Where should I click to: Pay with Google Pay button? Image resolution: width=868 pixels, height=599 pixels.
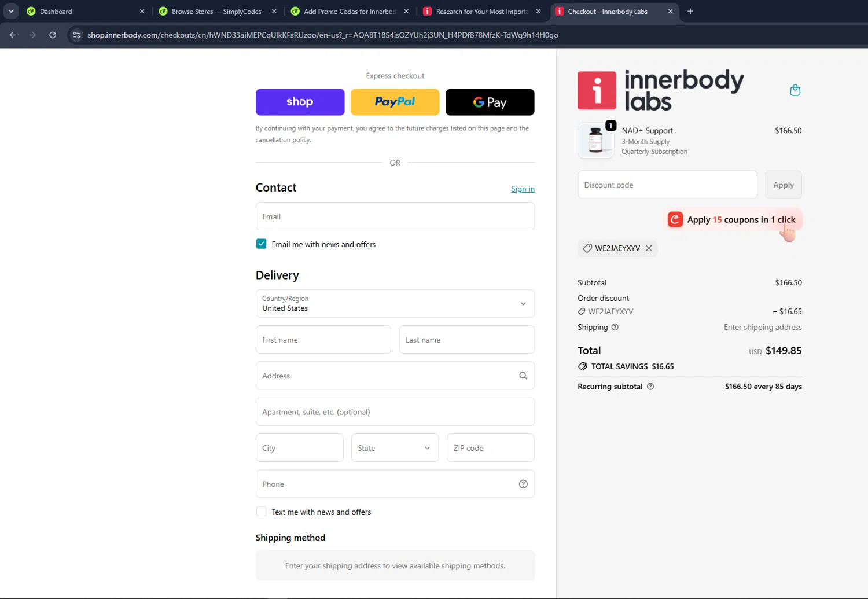coord(490,102)
